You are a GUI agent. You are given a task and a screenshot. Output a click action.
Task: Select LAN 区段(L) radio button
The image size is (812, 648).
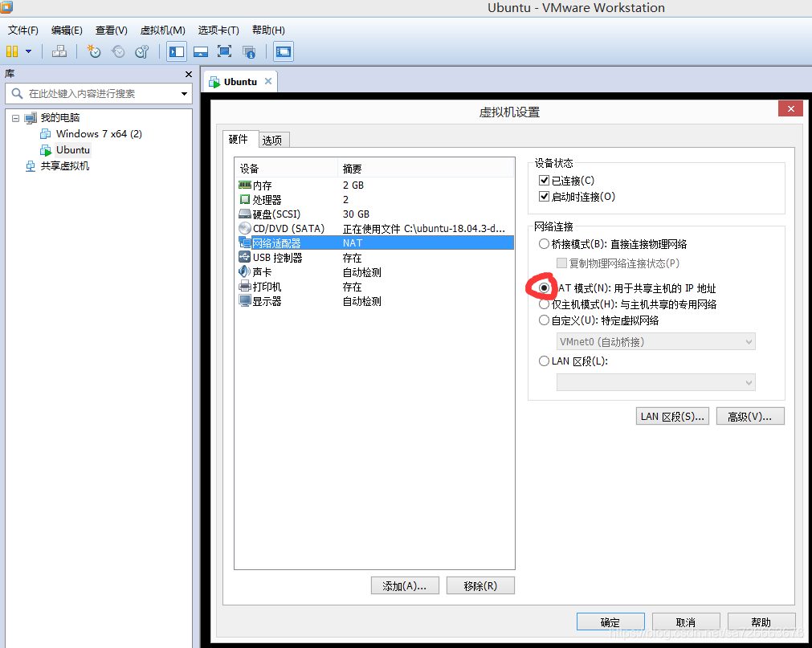pyautogui.click(x=544, y=361)
